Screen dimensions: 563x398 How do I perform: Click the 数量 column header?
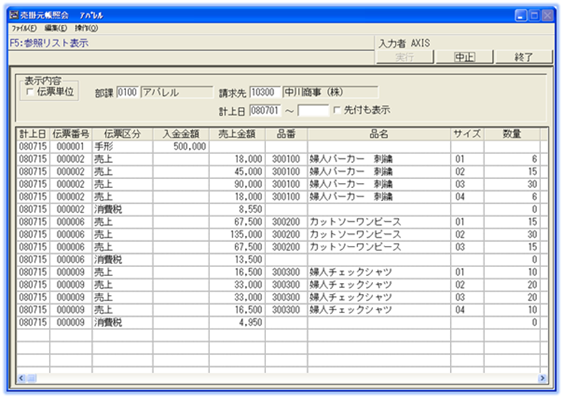coord(512,134)
